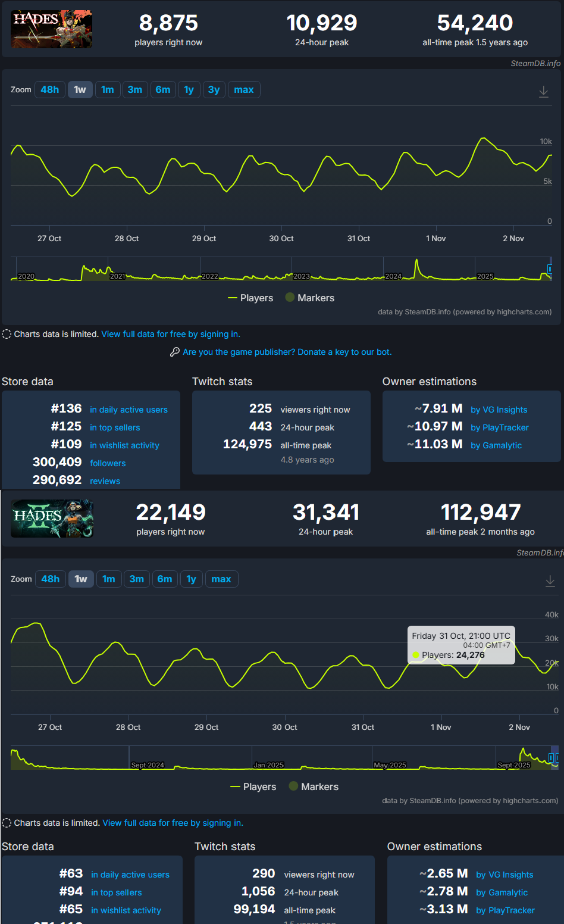Toggle Markers series in Hades chart legend
The width and height of the screenshot is (564, 924).
[310, 298]
